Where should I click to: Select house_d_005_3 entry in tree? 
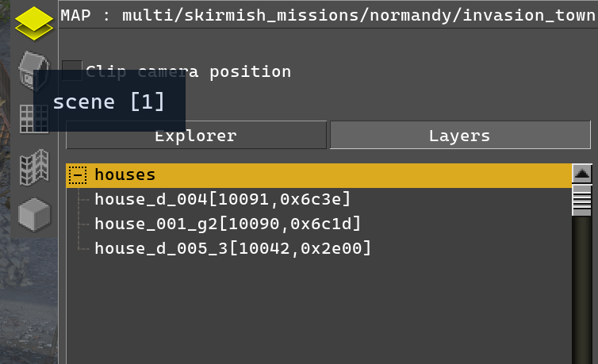[x=232, y=248]
